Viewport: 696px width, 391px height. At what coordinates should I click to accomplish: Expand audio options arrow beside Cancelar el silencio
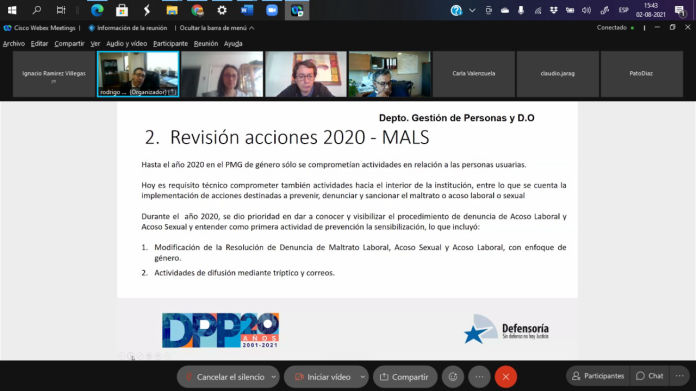click(x=273, y=377)
